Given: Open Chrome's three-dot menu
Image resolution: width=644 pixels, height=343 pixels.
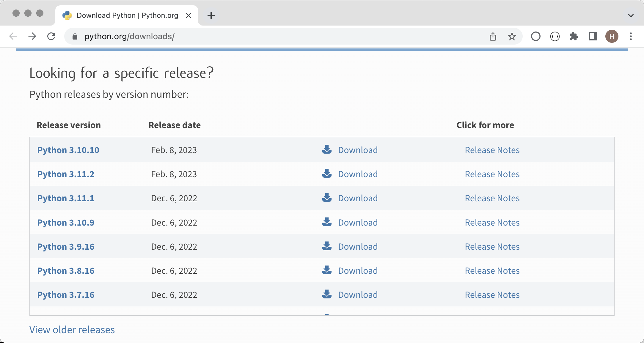Looking at the screenshot, I should [x=631, y=36].
